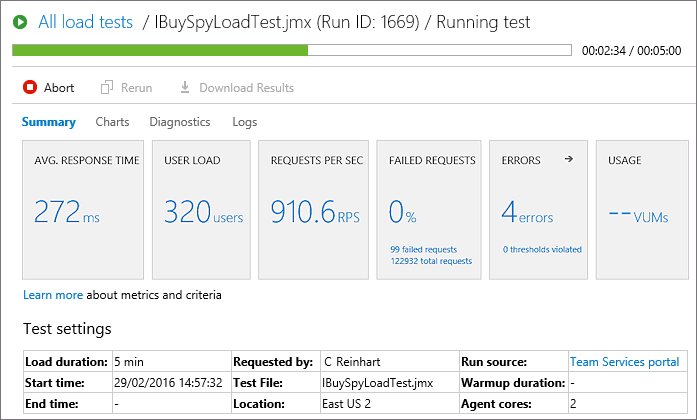This screenshot has width=697, height=420.
Task: Select the 4 errors value
Action: [x=527, y=212]
